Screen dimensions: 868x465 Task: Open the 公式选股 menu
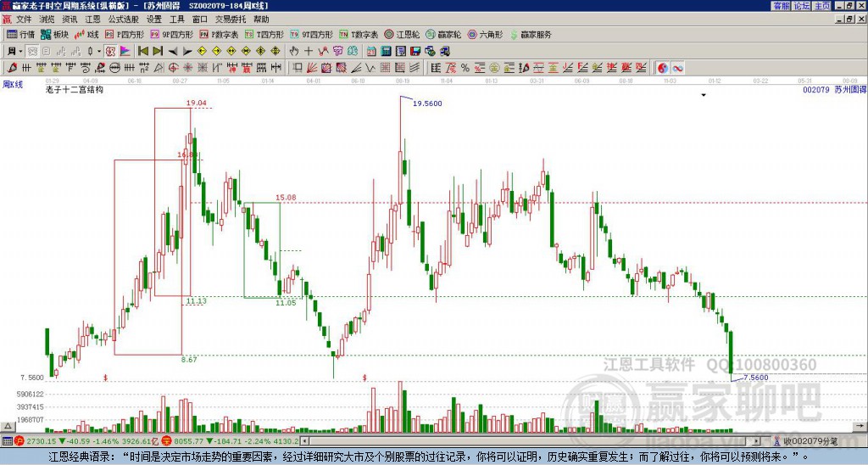[x=124, y=20]
